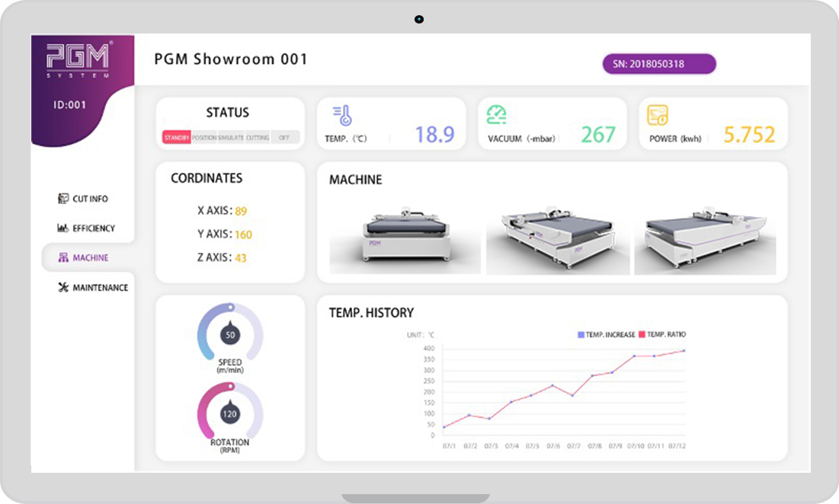Click the CORDINATES heading
Image resolution: width=839 pixels, height=504 pixels.
click(x=207, y=178)
